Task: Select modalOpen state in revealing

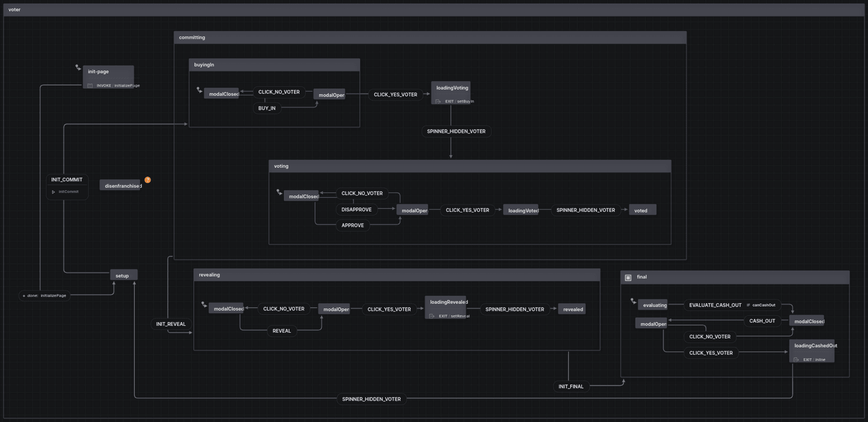Action: (x=334, y=309)
